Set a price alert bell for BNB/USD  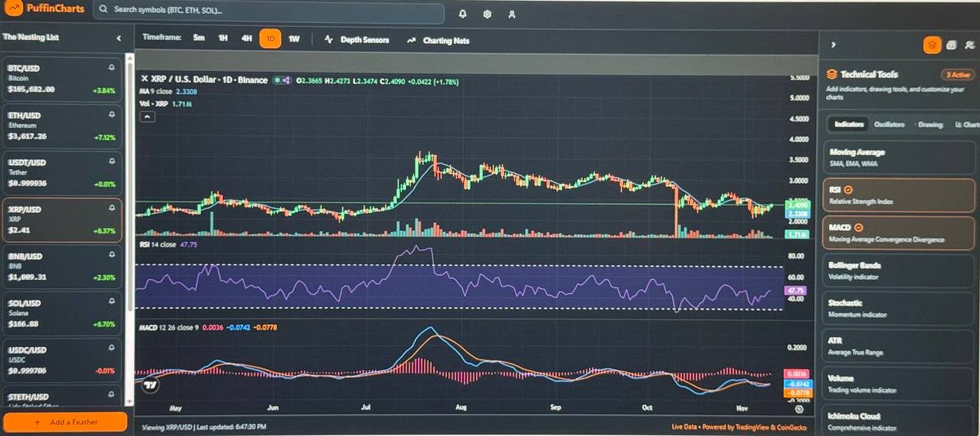click(x=111, y=256)
